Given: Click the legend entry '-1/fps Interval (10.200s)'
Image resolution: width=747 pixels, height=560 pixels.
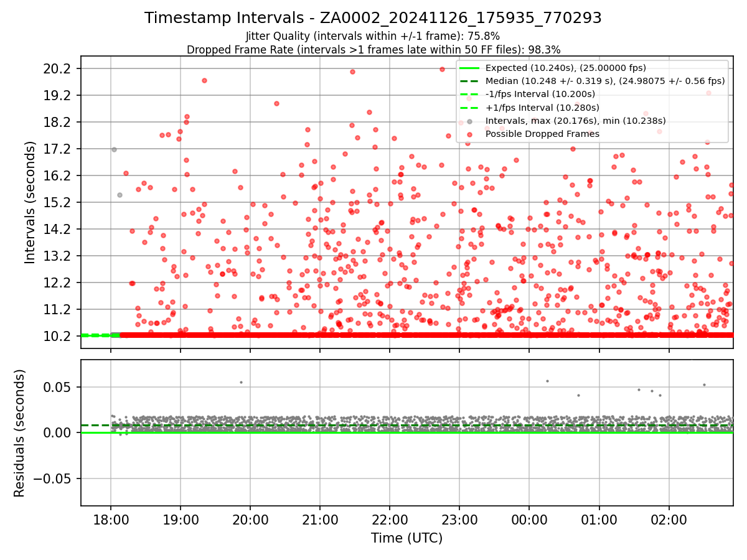Looking at the screenshot, I should (540, 94).
